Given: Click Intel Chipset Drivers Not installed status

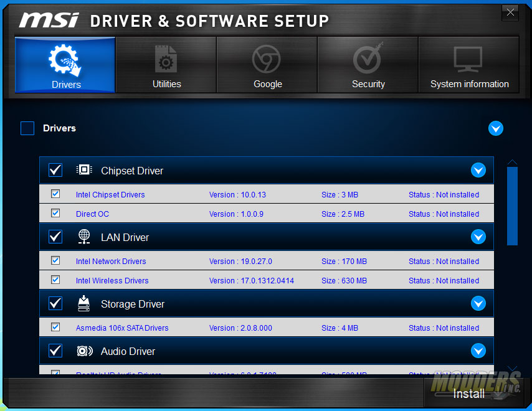Looking at the screenshot, I should tap(444, 195).
